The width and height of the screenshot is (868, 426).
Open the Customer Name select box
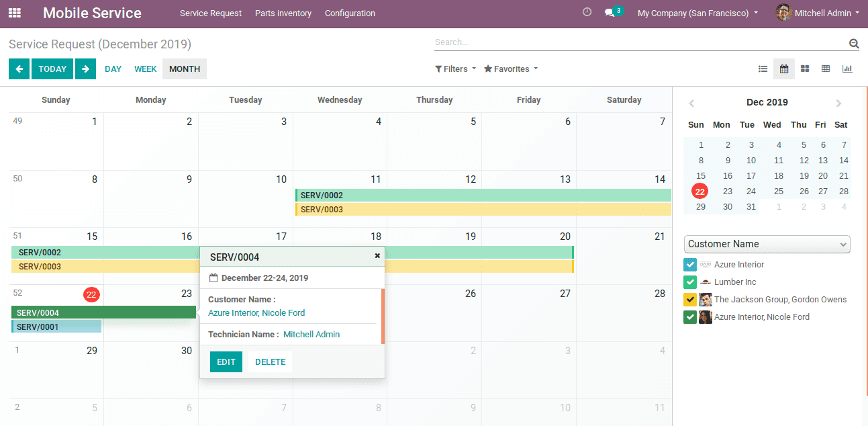pos(767,244)
